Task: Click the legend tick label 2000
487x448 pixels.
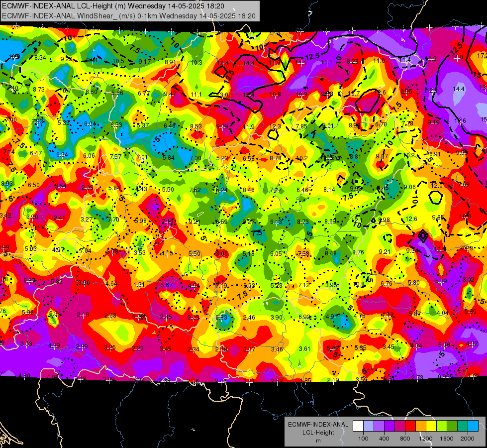Action: click(467, 439)
